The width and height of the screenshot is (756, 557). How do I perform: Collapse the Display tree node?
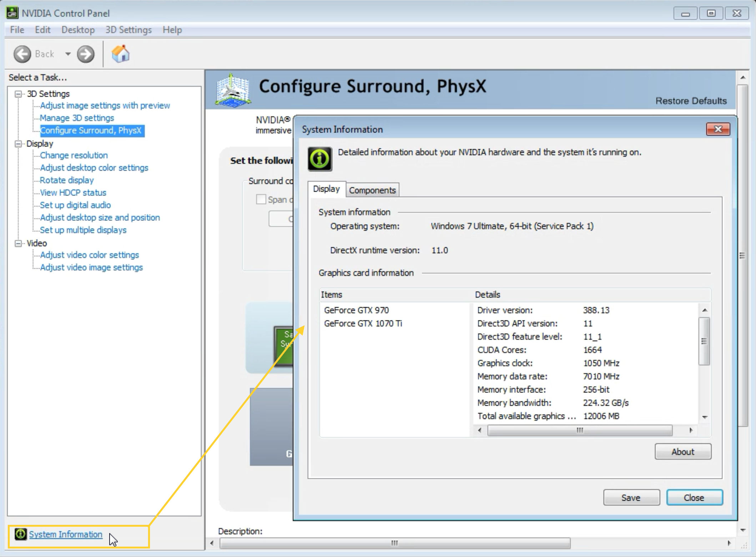pos(18,144)
